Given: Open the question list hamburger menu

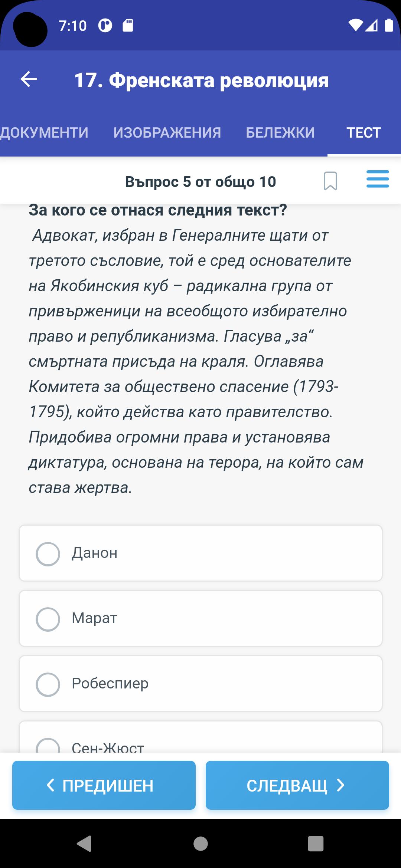Looking at the screenshot, I should pos(377,179).
